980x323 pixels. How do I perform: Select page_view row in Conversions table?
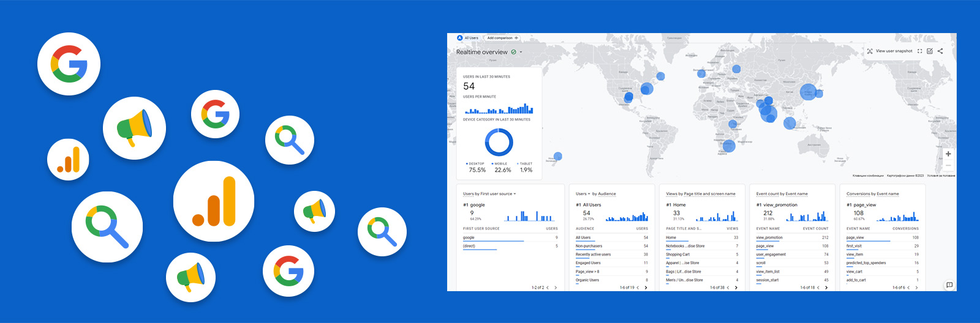(883, 238)
